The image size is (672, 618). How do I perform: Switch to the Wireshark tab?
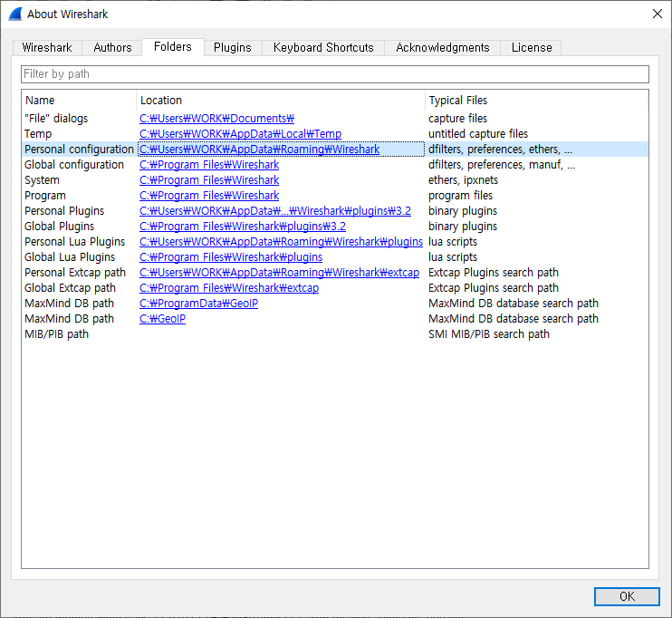coord(47,47)
